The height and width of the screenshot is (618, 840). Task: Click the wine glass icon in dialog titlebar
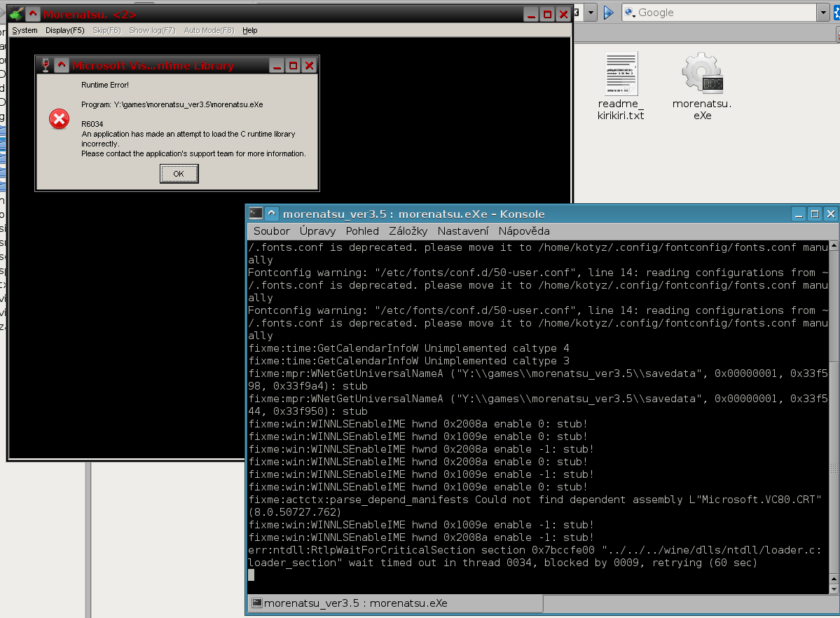(x=46, y=65)
